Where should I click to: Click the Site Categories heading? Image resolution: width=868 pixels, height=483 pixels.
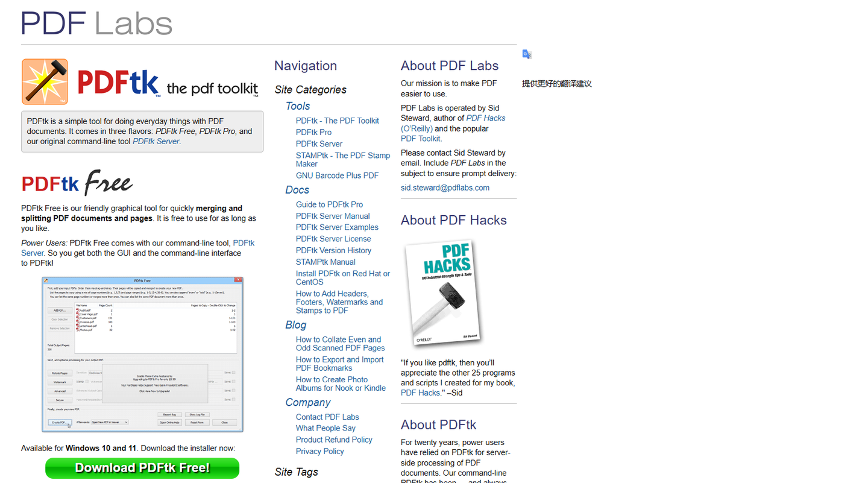(310, 90)
